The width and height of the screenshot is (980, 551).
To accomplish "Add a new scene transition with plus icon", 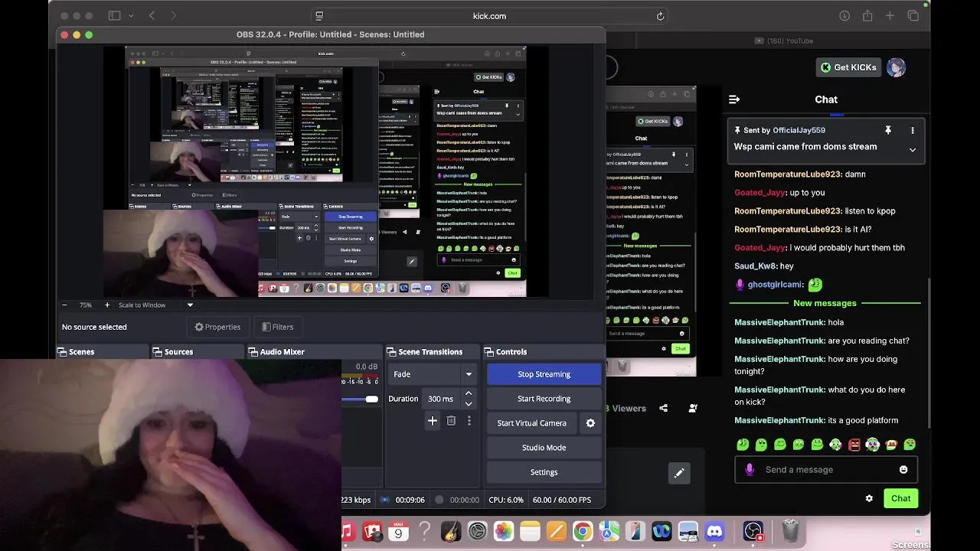I will pyautogui.click(x=433, y=421).
